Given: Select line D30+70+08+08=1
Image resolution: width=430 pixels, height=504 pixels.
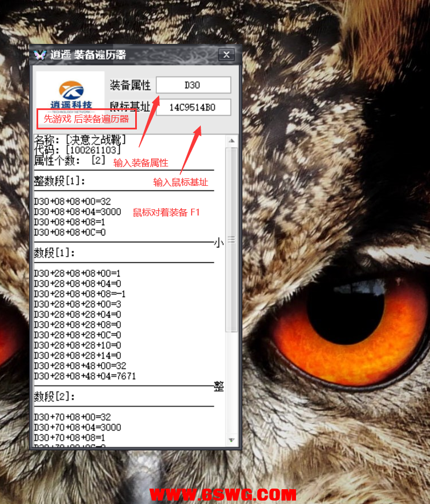Looking at the screenshot, I should [x=70, y=438].
